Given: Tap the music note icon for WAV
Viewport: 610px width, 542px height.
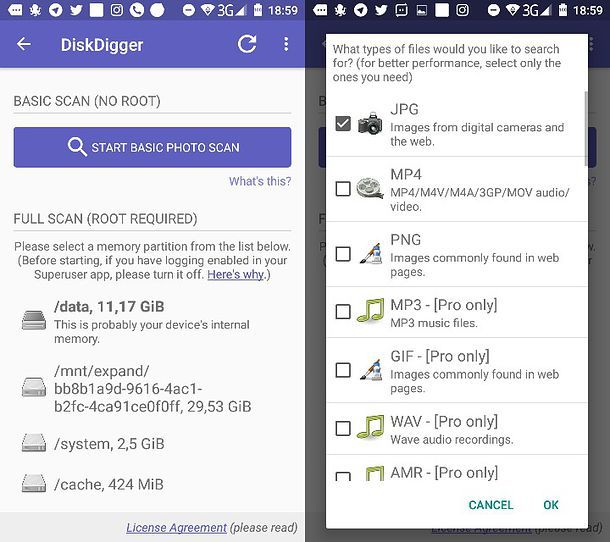Looking at the screenshot, I should click(370, 427).
